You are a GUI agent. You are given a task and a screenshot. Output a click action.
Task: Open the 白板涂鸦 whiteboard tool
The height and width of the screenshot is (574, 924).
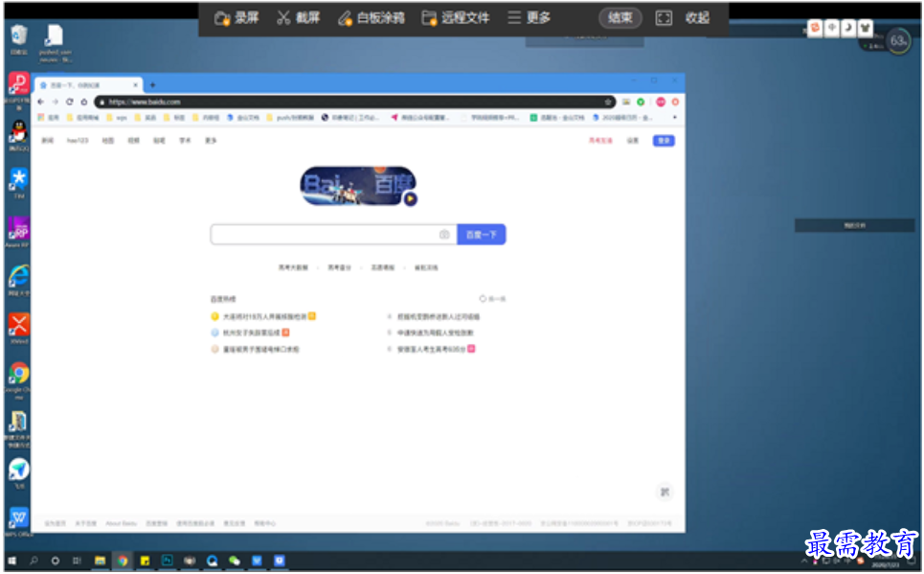372,17
